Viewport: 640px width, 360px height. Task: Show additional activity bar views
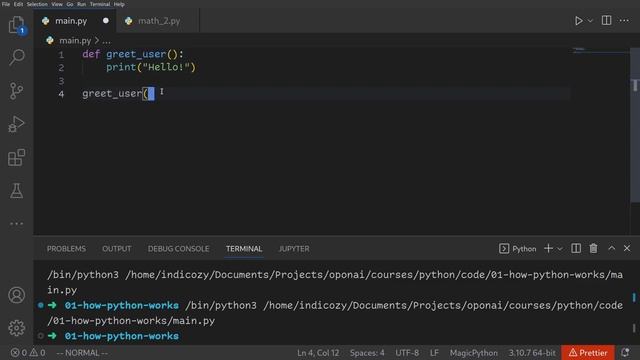point(16,224)
